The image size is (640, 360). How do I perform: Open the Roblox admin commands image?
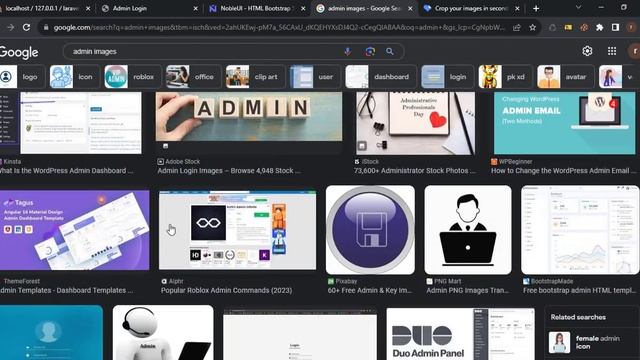pyautogui.click(x=238, y=230)
